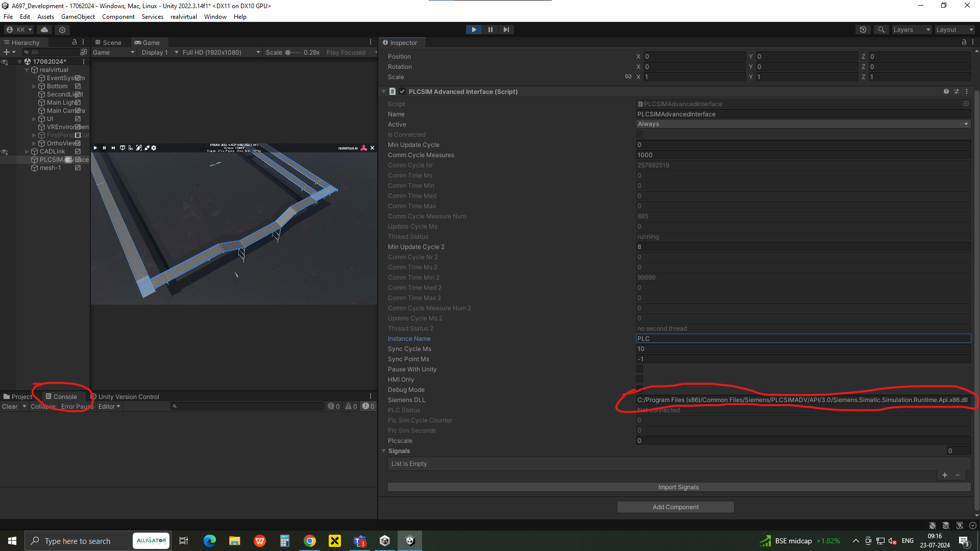Open the Active Always dropdown
The image size is (980, 551).
pyautogui.click(x=803, y=124)
